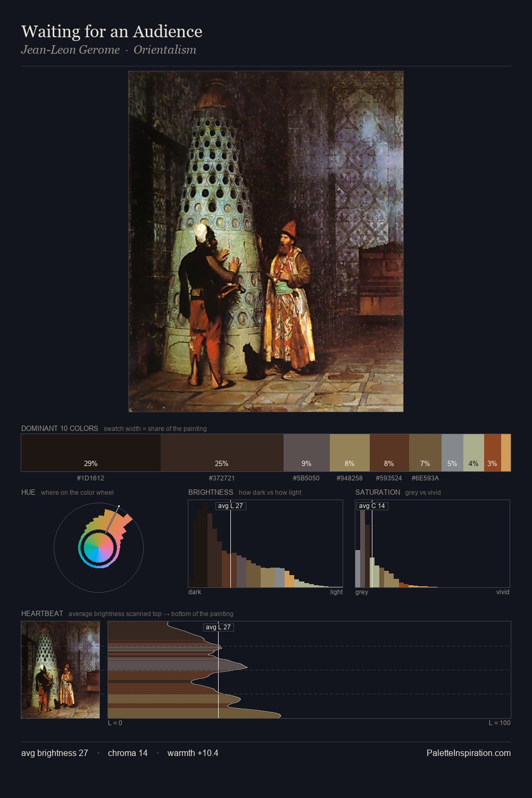
Task: Click the small painting thumbnail in Heartbeat
Action: pyautogui.click(x=60, y=670)
